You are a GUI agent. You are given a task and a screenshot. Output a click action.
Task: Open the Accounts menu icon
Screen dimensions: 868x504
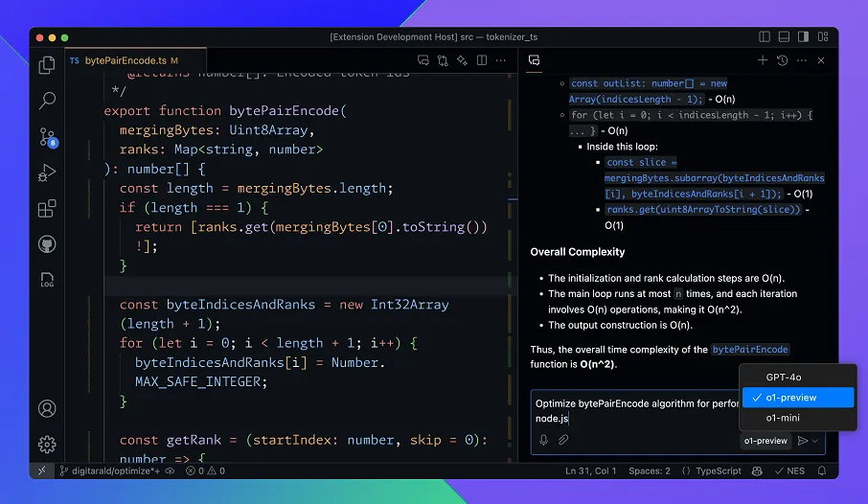47,409
